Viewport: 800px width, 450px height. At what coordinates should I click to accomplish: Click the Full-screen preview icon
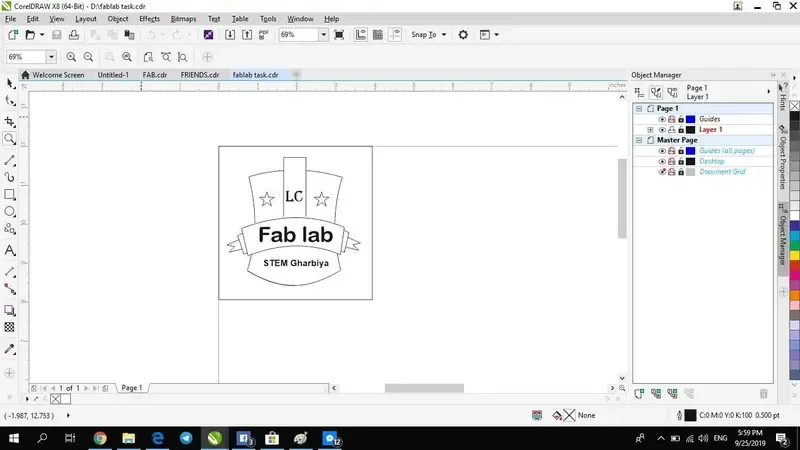339,35
